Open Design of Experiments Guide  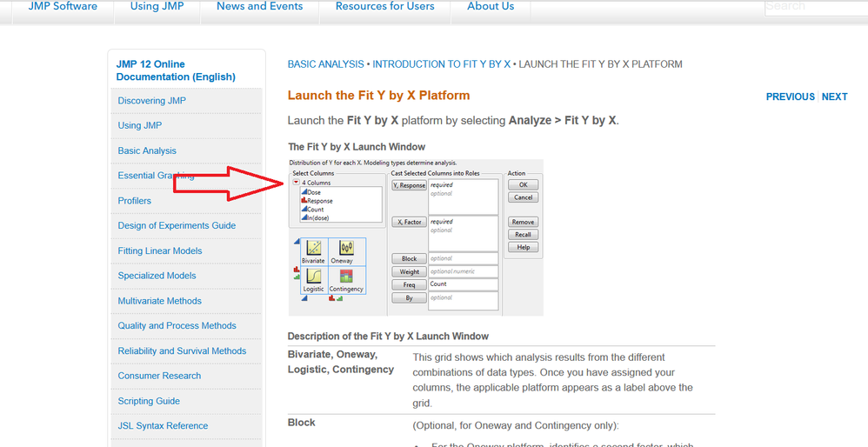[177, 225]
